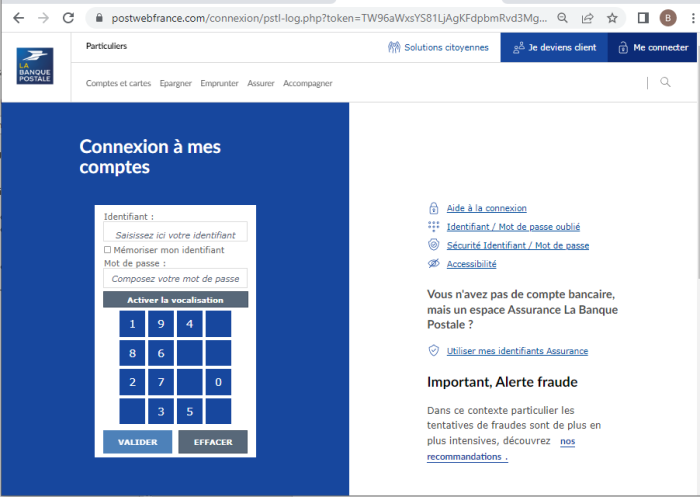Click the browser forward arrow
Image resolution: width=700 pixels, height=497 pixels.
click(43, 18)
